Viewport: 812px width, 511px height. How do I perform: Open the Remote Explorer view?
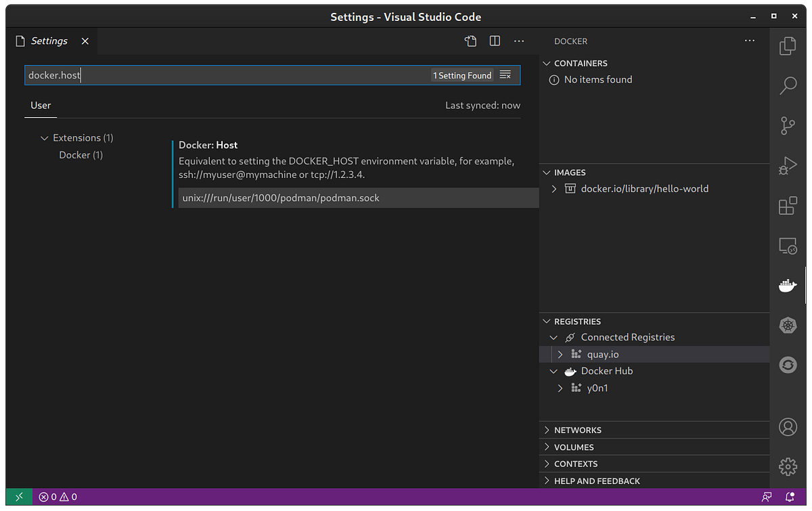(788, 246)
